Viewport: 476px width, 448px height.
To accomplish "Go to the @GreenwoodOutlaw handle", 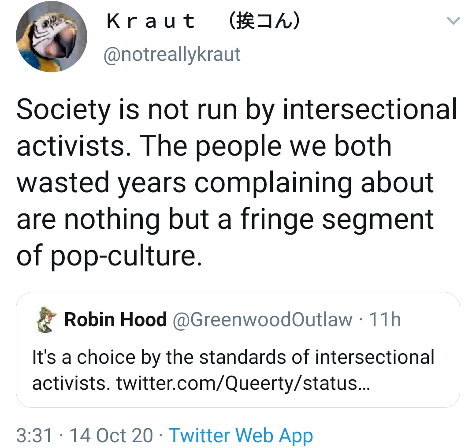I will (263, 320).
